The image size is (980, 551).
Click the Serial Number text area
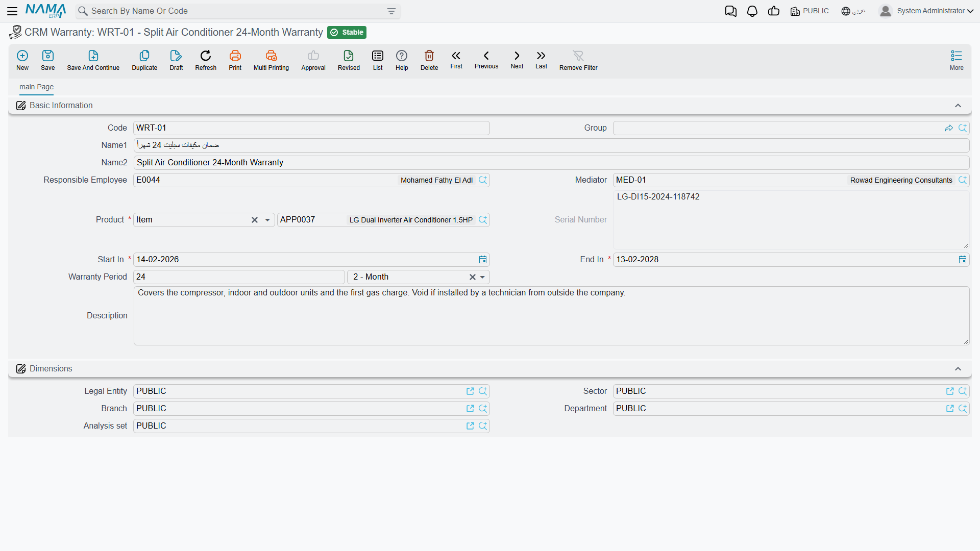[791, 219]
